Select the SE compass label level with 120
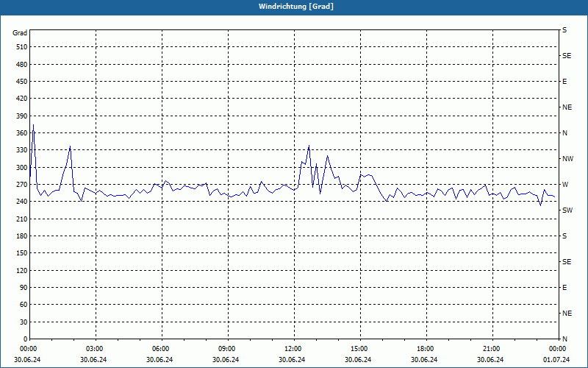Viewport: 588px width, 368px height. tap(567, 262)
